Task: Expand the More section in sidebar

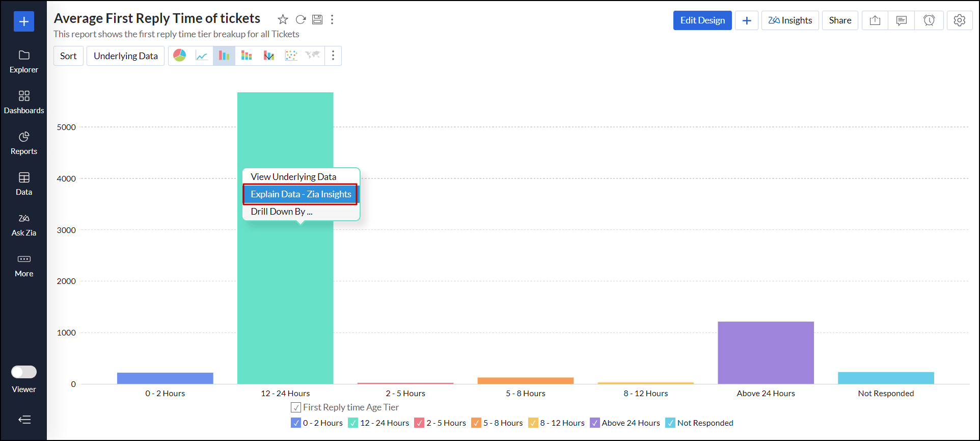Action: coord(24,265)
